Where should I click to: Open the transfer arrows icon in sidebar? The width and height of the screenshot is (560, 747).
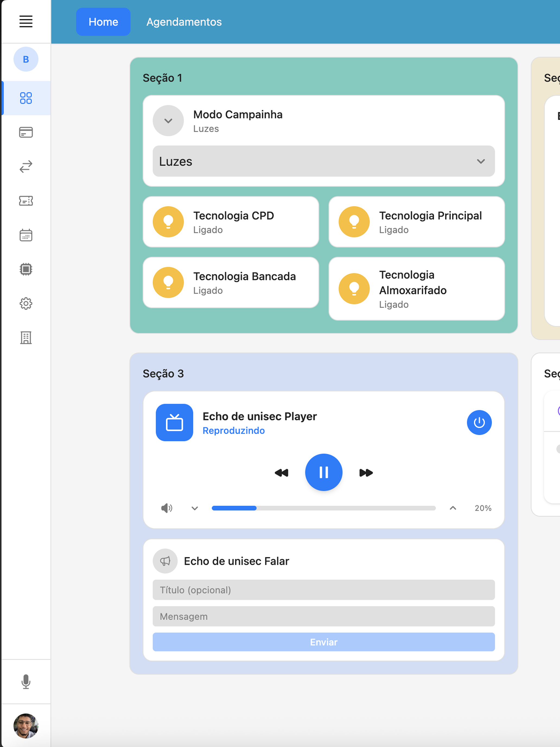[x=26, y=166]
